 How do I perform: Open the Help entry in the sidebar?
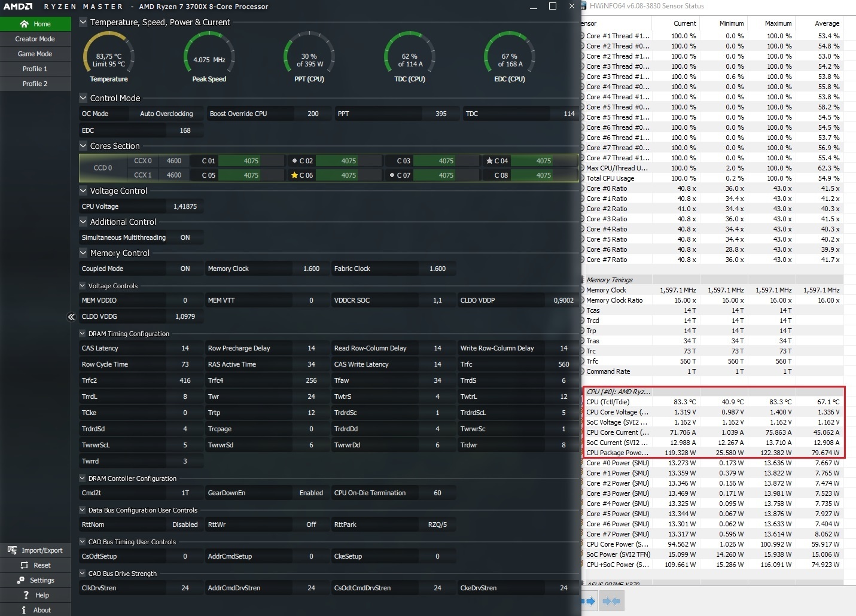pyautogui.click(x=35, y=595)
